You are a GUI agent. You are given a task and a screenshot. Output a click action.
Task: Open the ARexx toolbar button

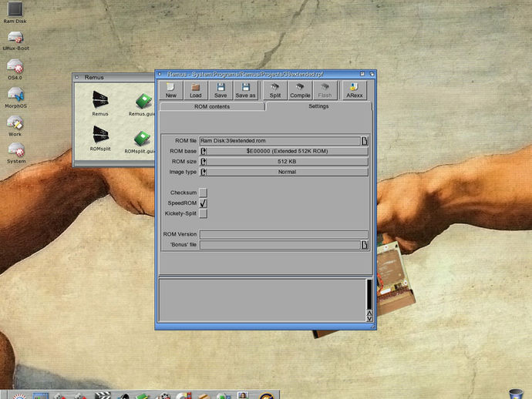(355, 90)
